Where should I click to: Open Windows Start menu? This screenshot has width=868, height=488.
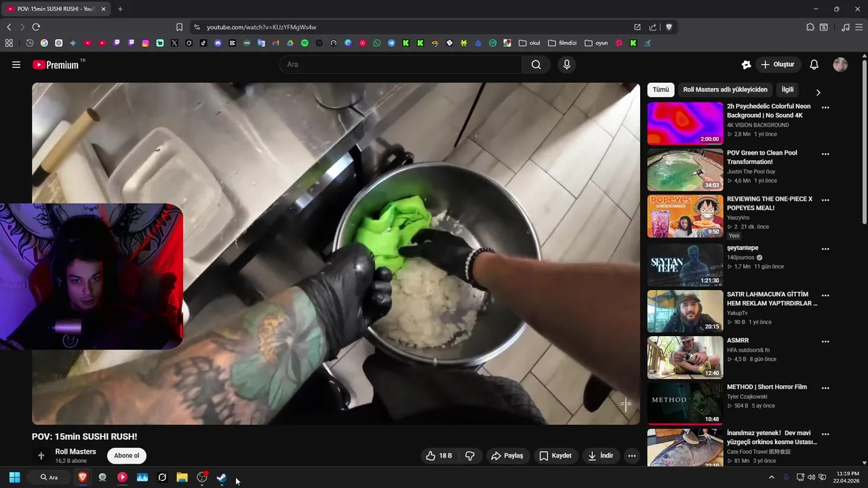[x=14, y=477]
